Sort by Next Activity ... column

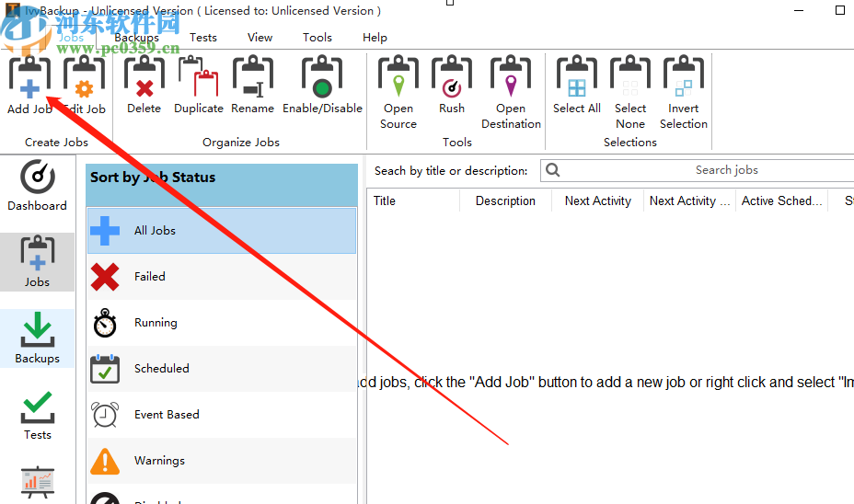689,200
